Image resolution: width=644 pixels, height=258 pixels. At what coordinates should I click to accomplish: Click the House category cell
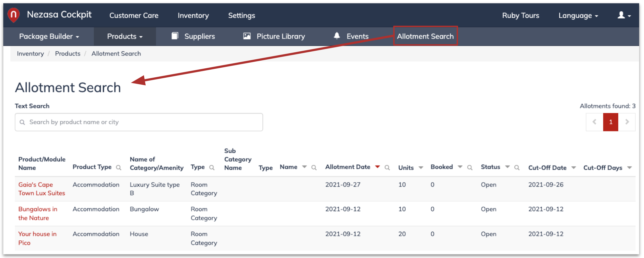[139, 234]
